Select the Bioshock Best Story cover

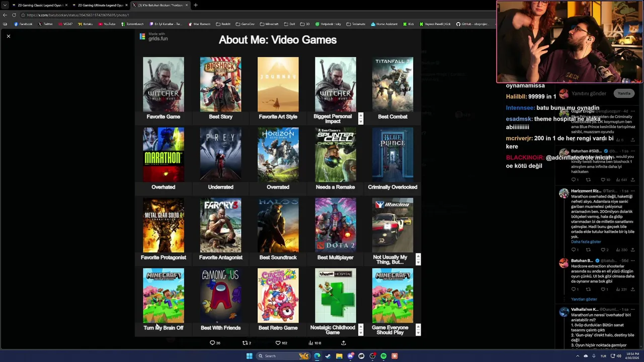[220, 84]
